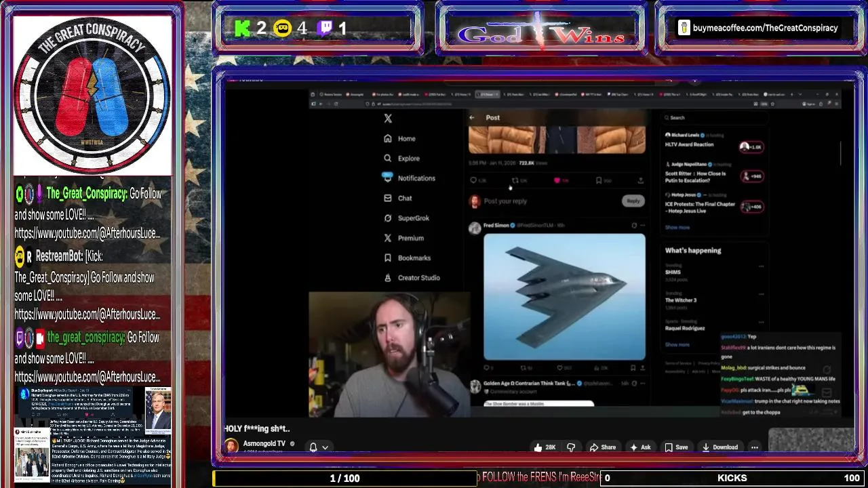This screenshot has height=488, width=868.
Task: Click the KICKS goal progress bar
Action: tap(732, 478)
